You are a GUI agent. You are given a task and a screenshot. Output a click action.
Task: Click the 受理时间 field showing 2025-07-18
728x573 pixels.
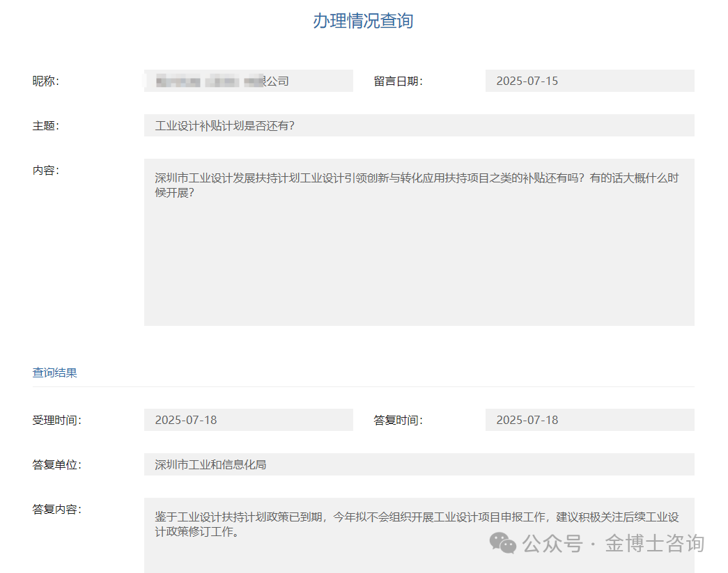[x=249, y=420]
